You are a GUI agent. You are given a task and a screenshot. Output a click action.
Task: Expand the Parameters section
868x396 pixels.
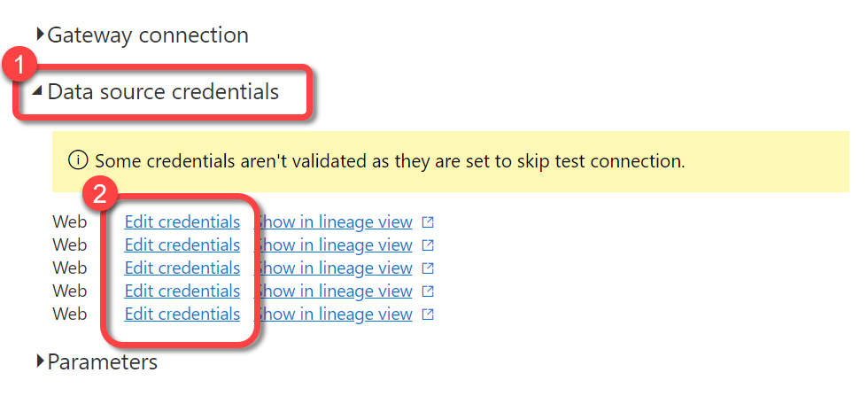tap(41, 361)
